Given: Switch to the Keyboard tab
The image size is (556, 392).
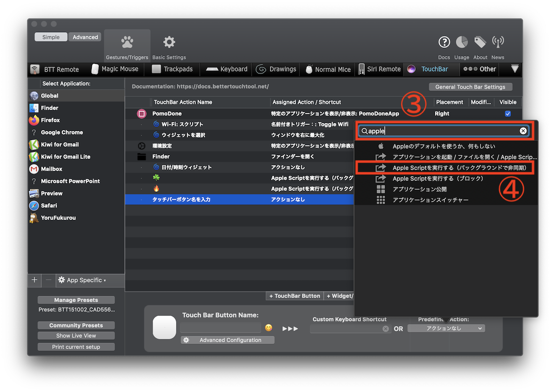Looking at the screenshot, I should pos(227,69).
